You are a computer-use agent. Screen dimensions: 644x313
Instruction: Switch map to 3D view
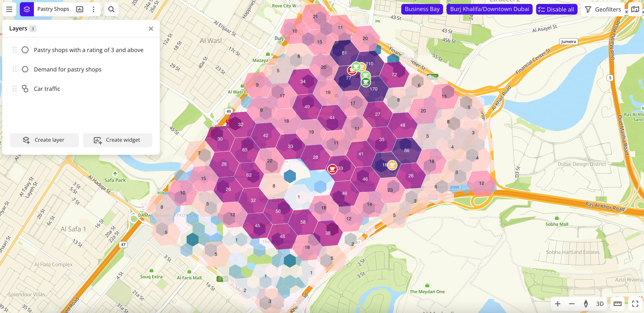[600, 304]
